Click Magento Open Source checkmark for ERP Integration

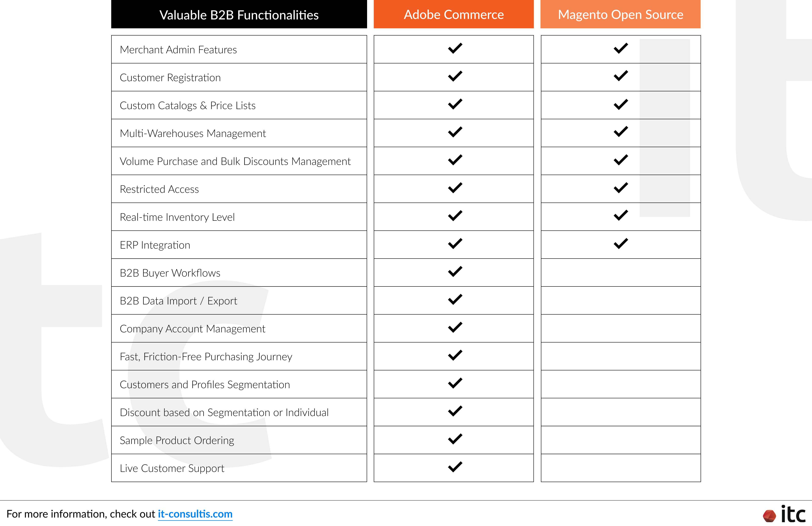tap(621, 244)
